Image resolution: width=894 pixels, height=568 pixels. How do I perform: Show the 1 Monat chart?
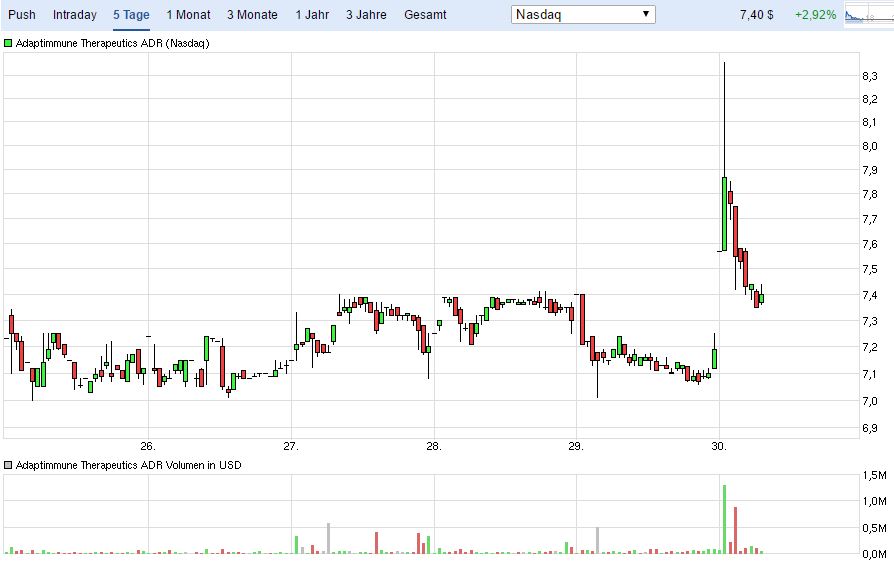point(188,15)
